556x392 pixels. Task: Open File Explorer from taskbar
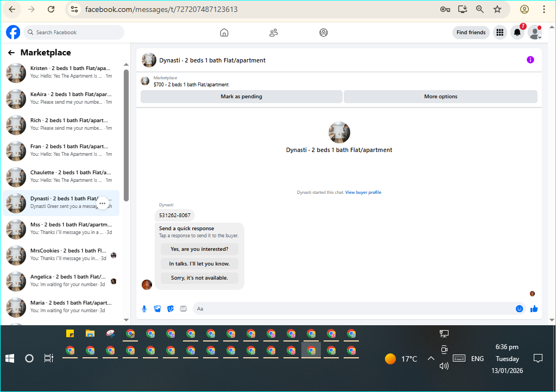coord(90,333)
